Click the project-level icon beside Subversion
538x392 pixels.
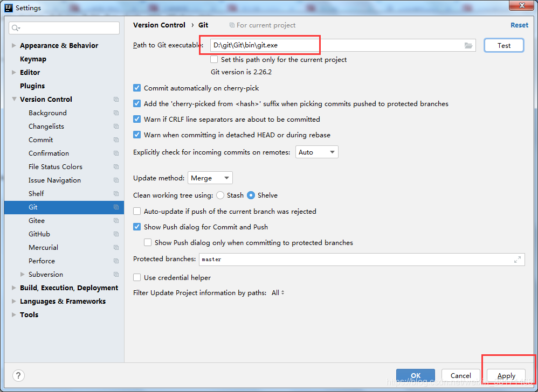click(x=116, y=275)
